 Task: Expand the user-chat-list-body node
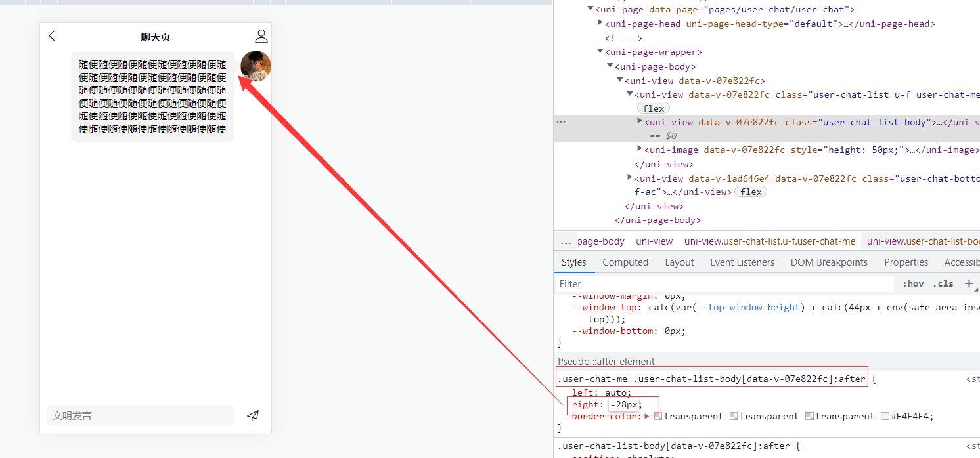pyautogui.click(x=640, y=121)
